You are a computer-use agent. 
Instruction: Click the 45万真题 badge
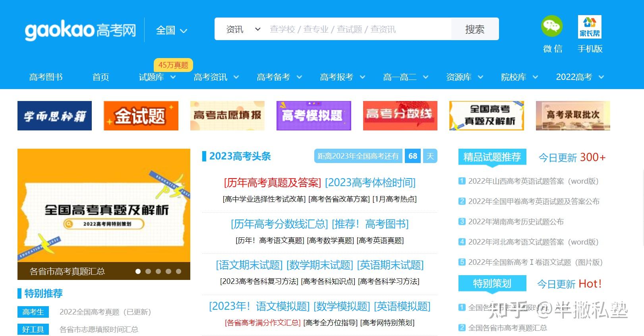point(173,65)
